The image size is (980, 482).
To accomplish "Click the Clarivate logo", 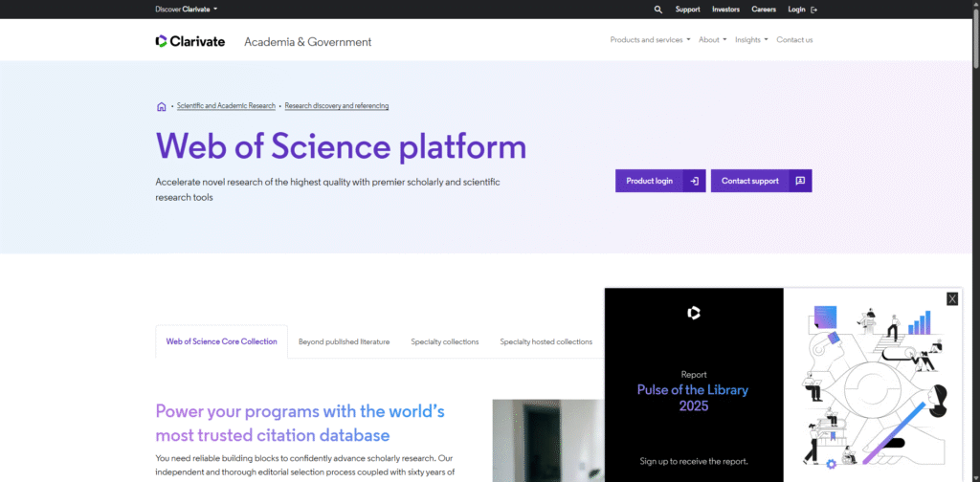I will click(190, 41).
